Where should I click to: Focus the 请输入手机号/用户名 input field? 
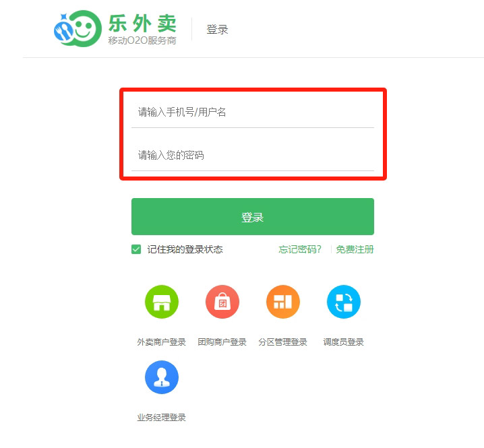coord(253,112)
